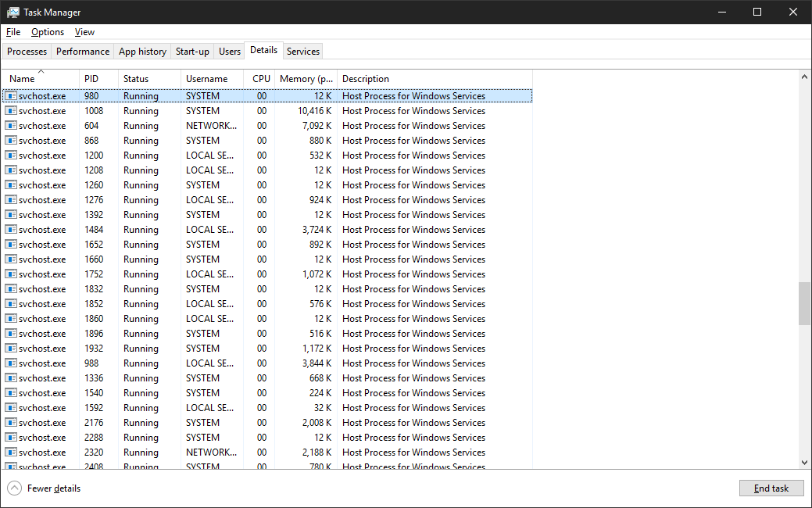Open the View menu
The image size is (812, 508).
pyautogui.click(x=84, y=32)
